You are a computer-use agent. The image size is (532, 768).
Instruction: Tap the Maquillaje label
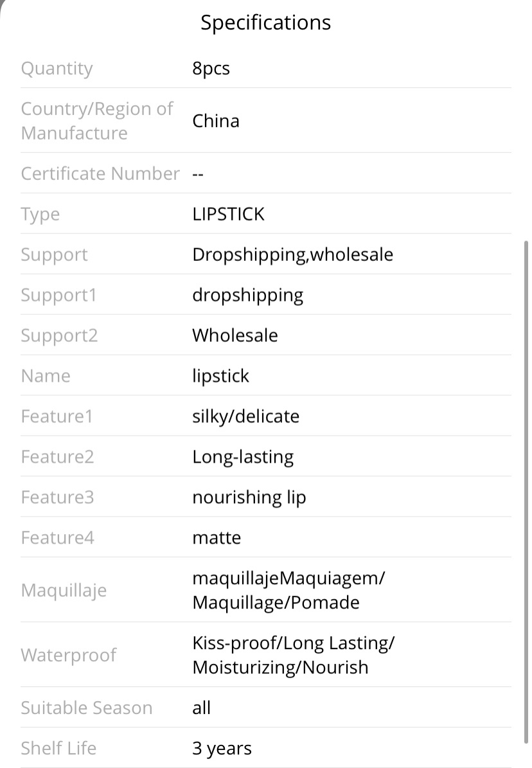(x=64, y=590)
